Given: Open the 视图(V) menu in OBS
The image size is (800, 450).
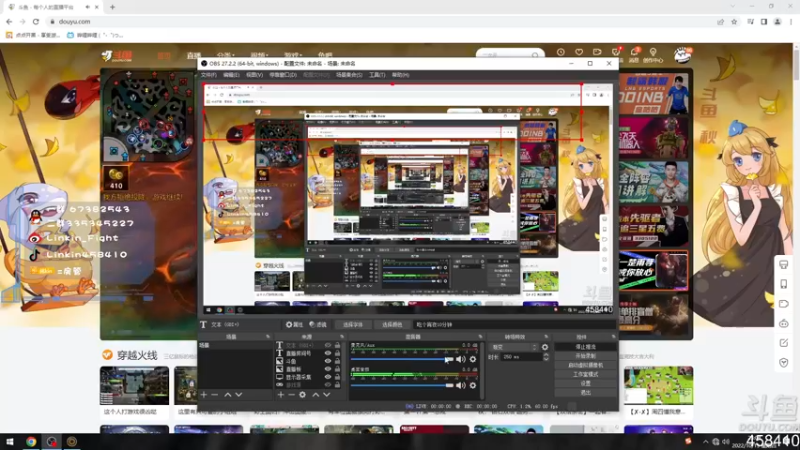Looking at the screenshot, I should (x=254, y=75).
